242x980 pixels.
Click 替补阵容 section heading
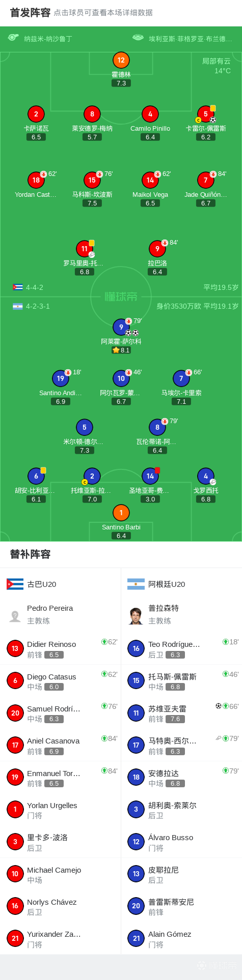point(30,554)
